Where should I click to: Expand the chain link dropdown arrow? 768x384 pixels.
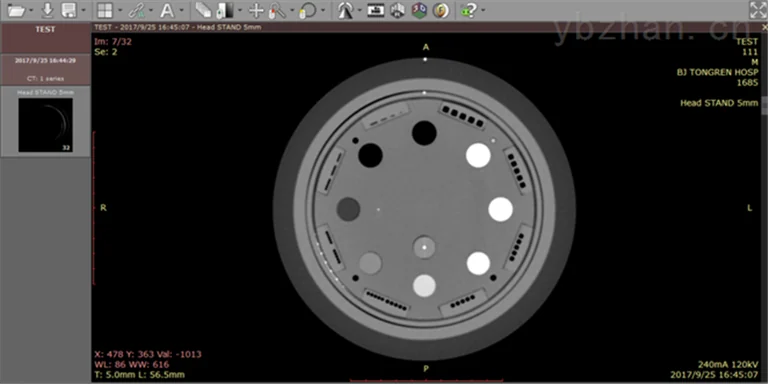coord(150,10)
